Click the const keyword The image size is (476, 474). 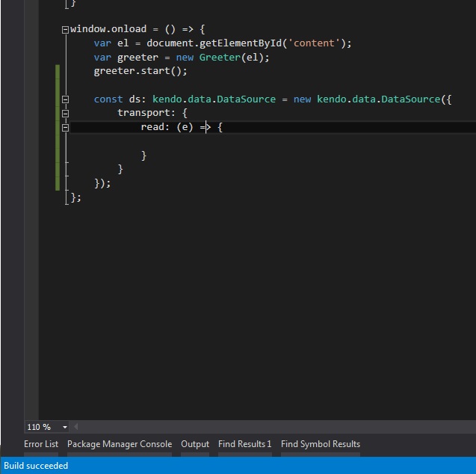[x=108, y=99]
